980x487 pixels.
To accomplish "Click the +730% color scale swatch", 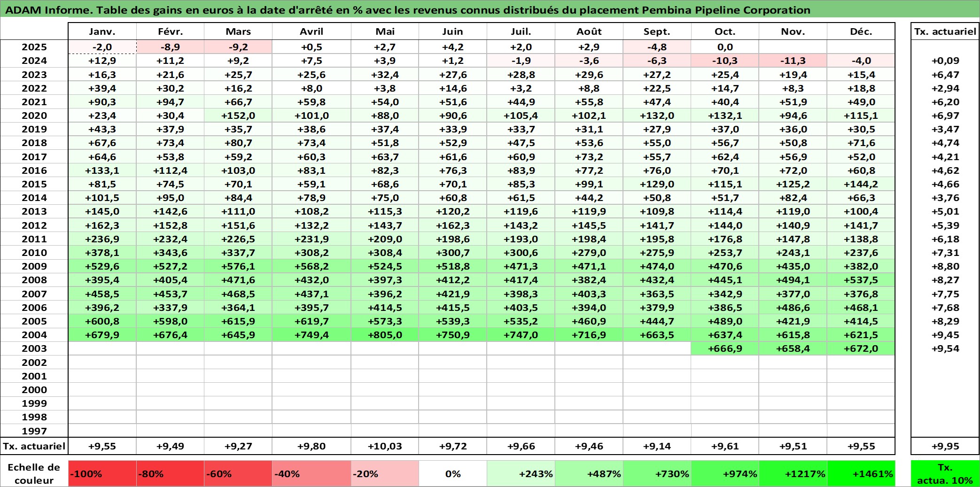I will (657, 473).
